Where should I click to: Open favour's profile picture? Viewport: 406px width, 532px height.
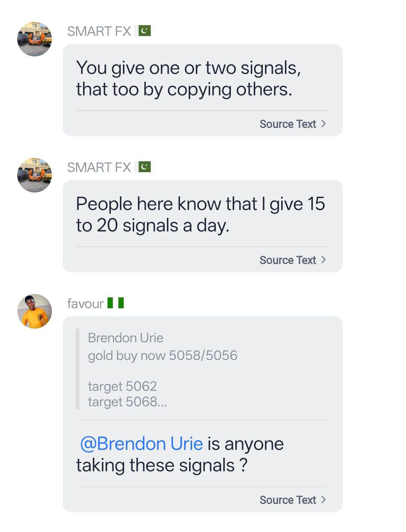tap(35, 311)
